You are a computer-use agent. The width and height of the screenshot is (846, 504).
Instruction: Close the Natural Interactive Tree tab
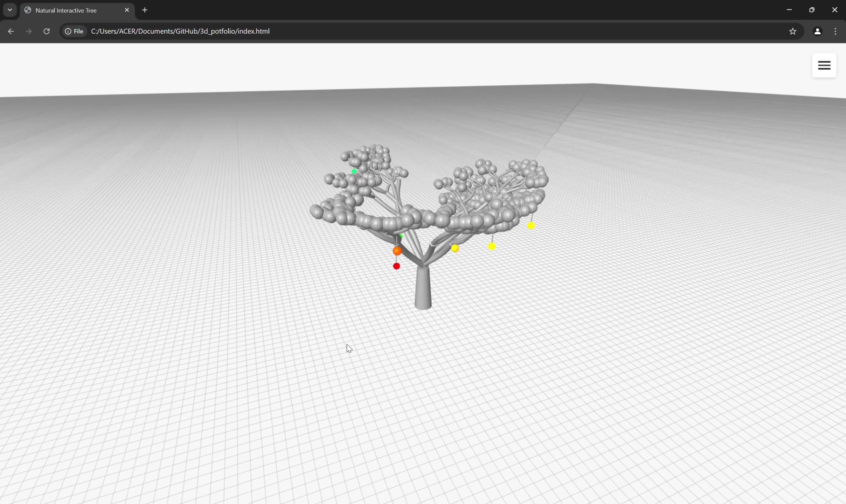point(127,10)
